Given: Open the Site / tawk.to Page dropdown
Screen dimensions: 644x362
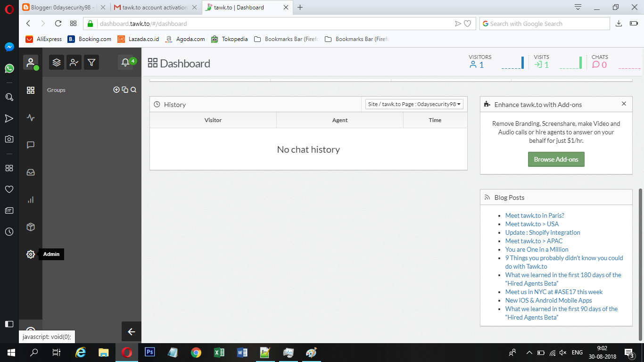Looking at the screenshot, I should [x=414, y=104].
